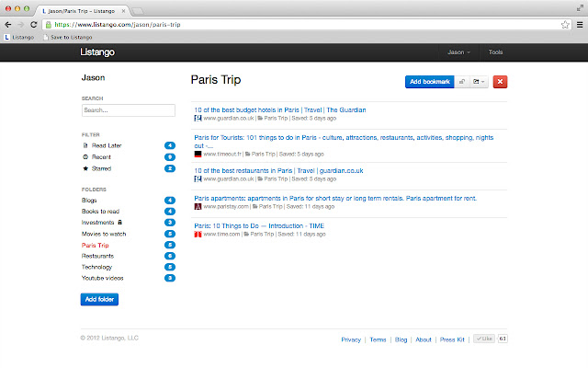The image size is (588, 368).
Task: Click the timeout.fr favicon icon
Action: coord(198,154)
